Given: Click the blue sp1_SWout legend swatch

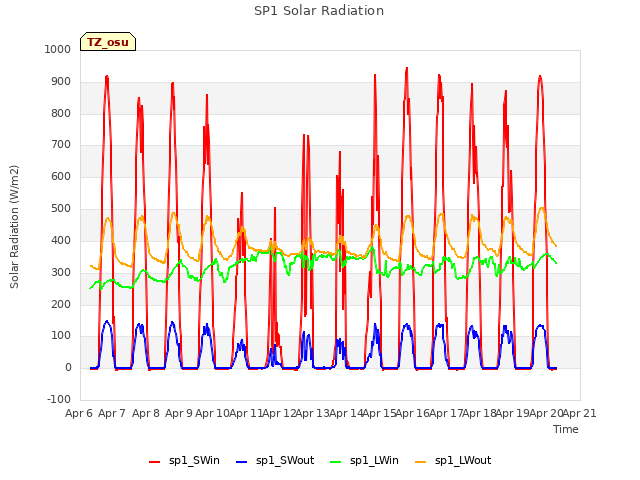Looking at the screenshot, I should [x=242, y=462].
